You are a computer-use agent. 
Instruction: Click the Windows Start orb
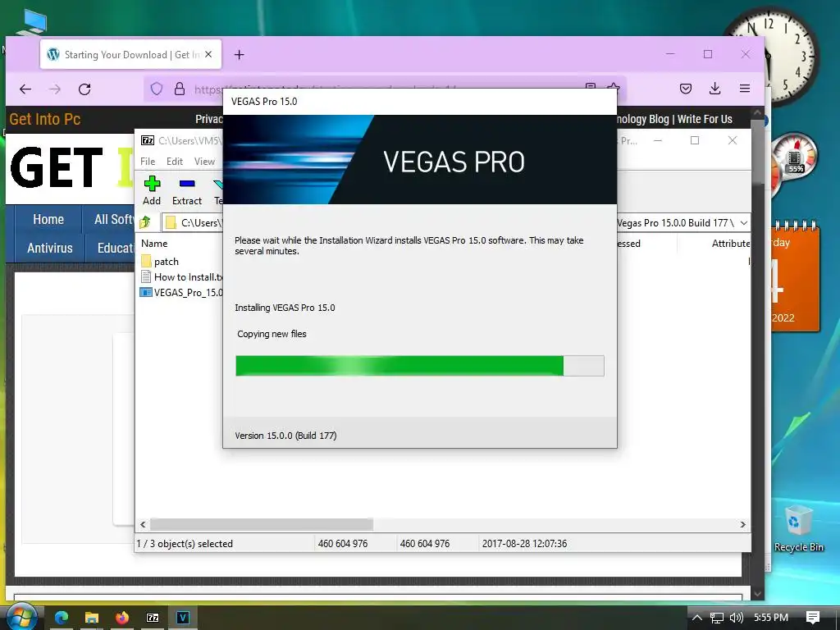21,617
